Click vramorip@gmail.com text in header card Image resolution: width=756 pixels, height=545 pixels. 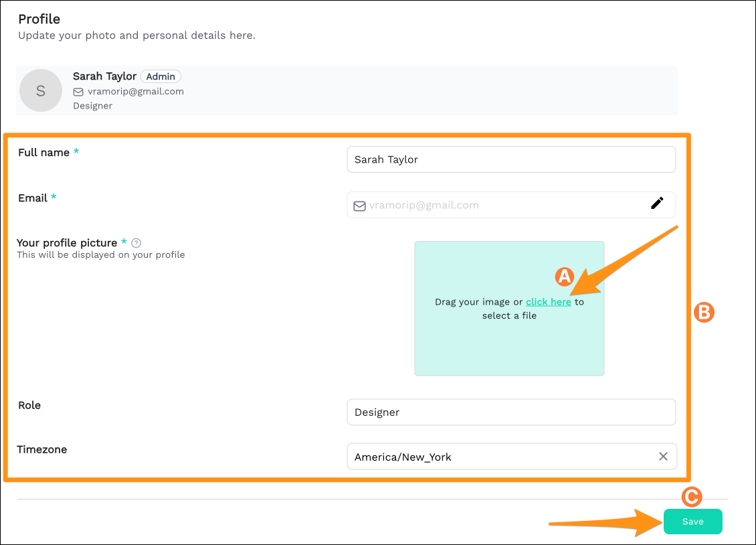(136, 92)
